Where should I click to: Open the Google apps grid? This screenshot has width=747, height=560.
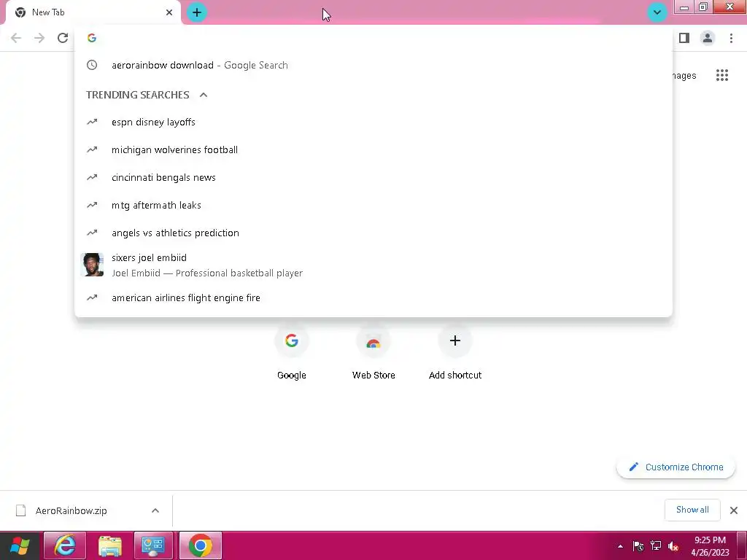[x=722, y=75]
